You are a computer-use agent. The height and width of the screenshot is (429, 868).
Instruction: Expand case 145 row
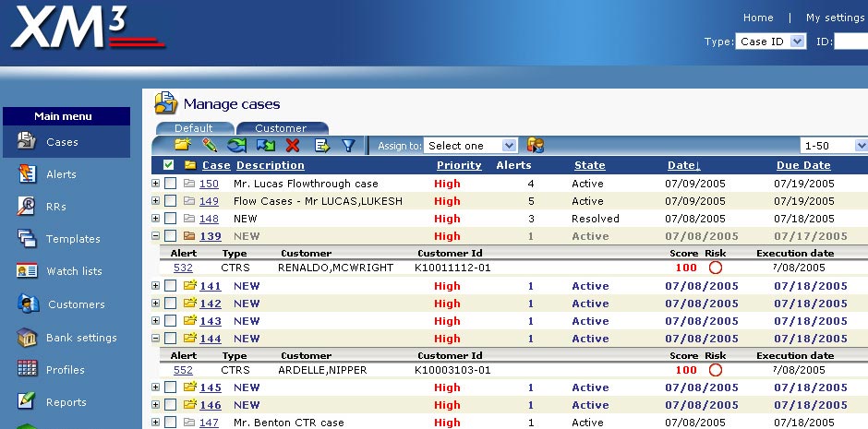tap(155, 387)
